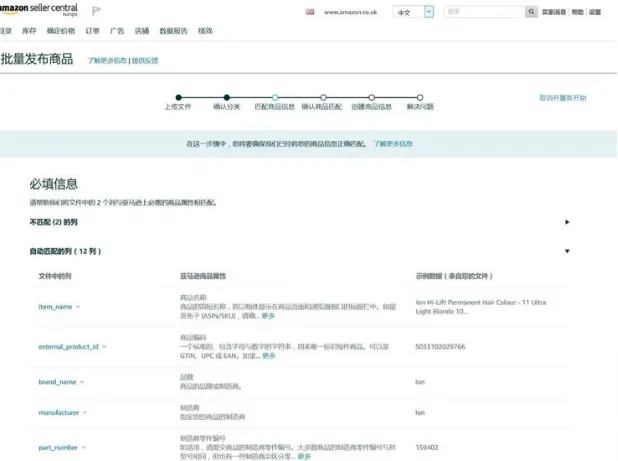The height and width of the screenshot is (461, 618).
Task: Open the 帮助 link in the top bar
Action: (x=577, y=12)
